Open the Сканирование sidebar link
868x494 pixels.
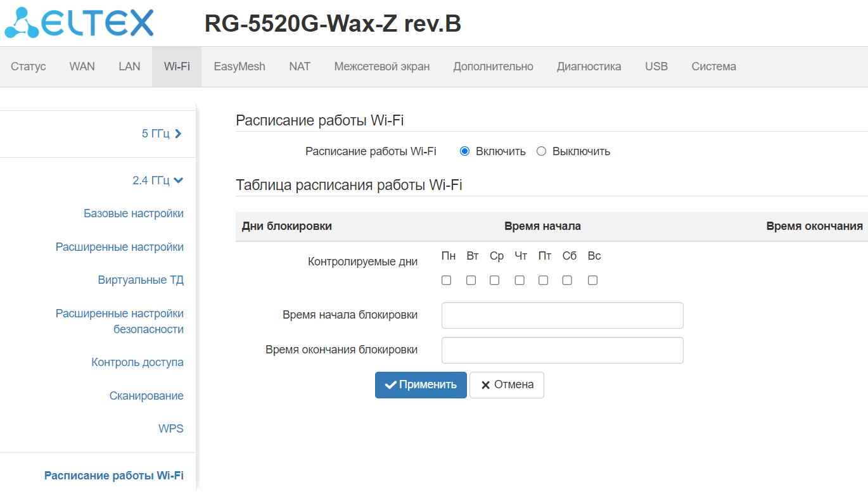pyautogui.click(x=146, y=396)
